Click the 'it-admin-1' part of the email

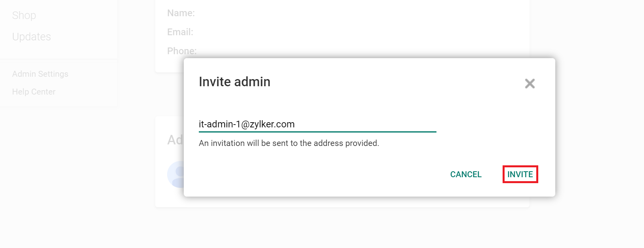pyautogui.click(x=219, y=124)
